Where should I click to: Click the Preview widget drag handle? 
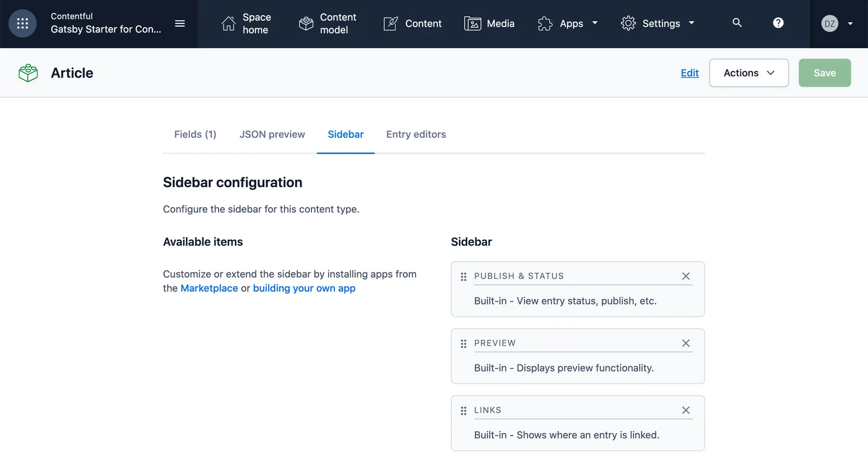pos(463,343)
